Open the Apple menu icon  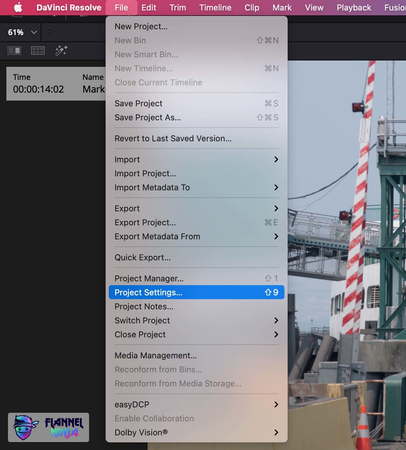click(x=18, y=7)
